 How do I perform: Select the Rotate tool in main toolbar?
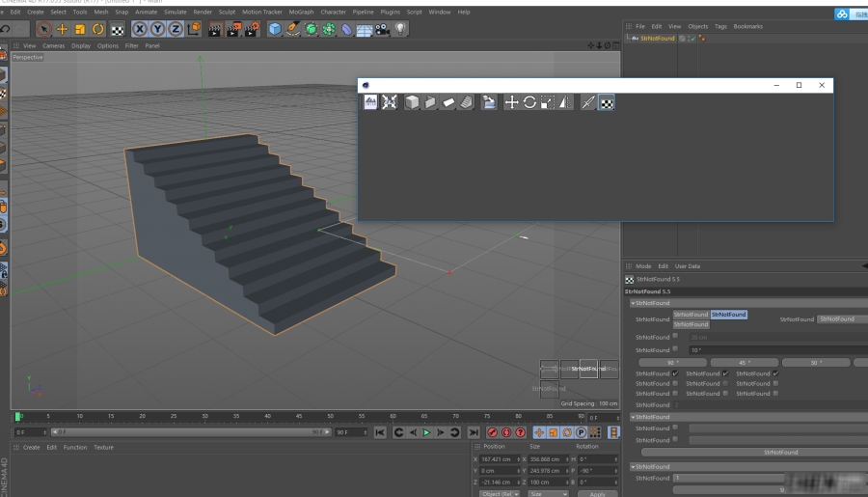(x=98, y=30)
